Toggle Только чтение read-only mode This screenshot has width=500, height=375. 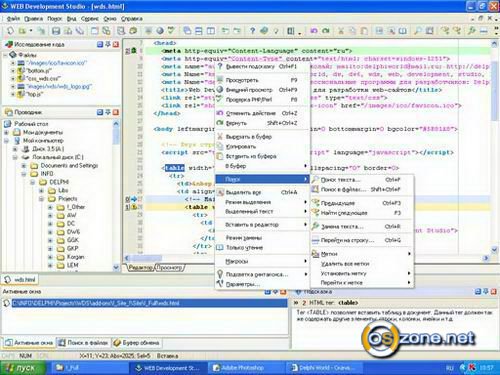[x=263, y=248]
